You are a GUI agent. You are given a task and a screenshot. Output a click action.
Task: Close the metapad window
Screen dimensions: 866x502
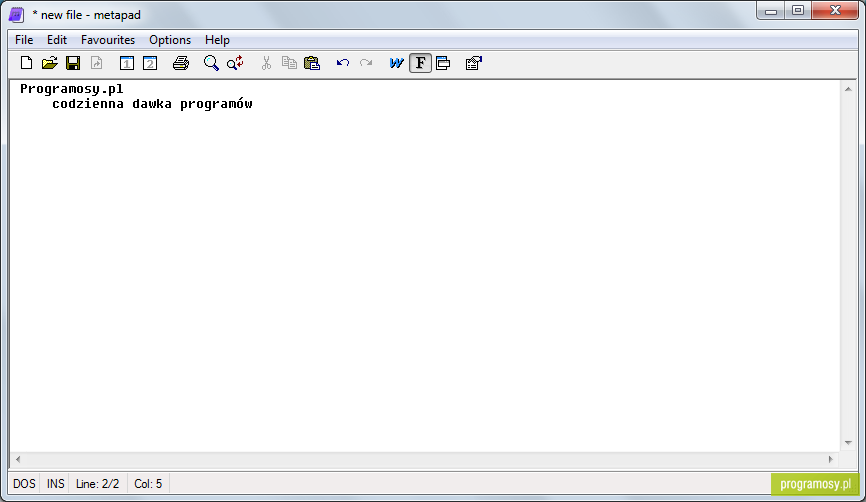pos(836,10)
